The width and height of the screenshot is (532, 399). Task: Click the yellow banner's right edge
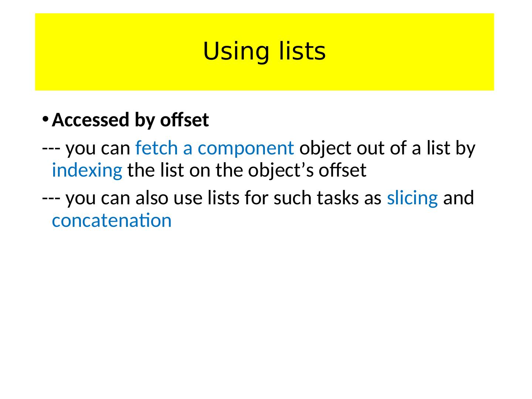pos(492,52)
